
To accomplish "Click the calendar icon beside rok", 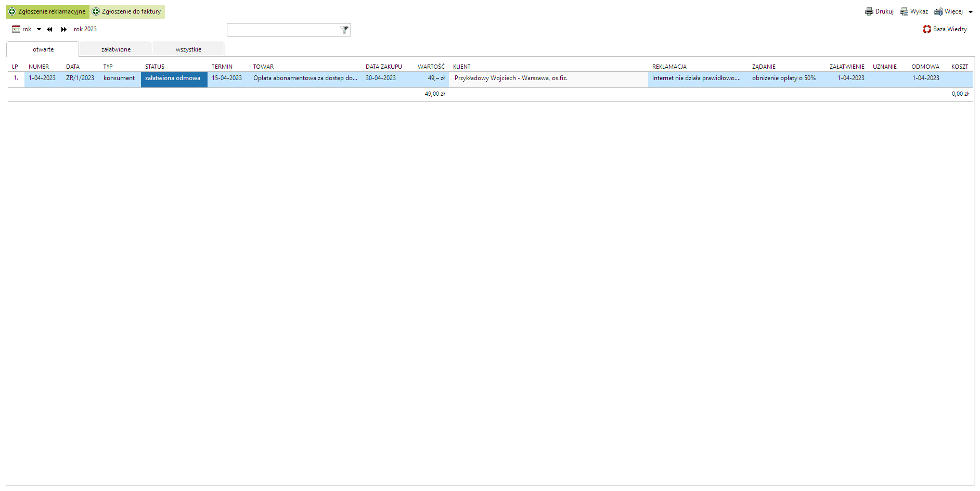I will pyautogui.click(x=16, y=29).
